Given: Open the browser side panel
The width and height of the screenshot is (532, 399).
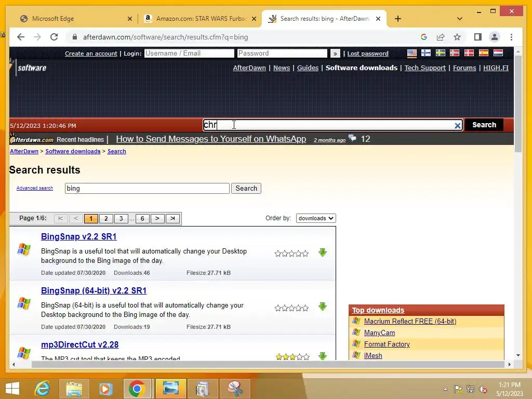Looking at the screenshot, I should pyautogui.click(x=478, y=37).
